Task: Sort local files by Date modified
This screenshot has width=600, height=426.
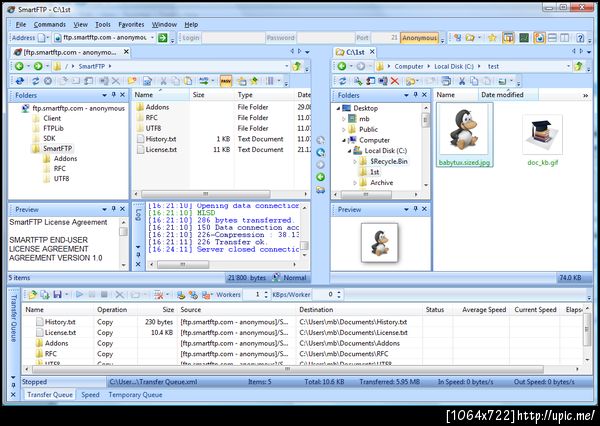Action: (508, 95)
